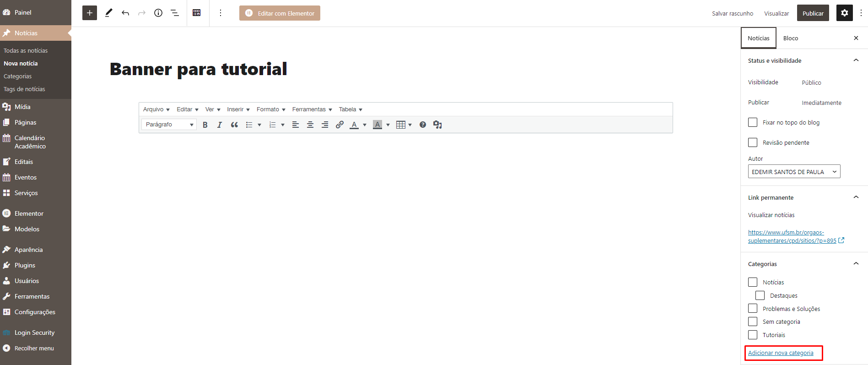
Task: Toggle bold formatting in editor toolbar
Action: [205, 125]
